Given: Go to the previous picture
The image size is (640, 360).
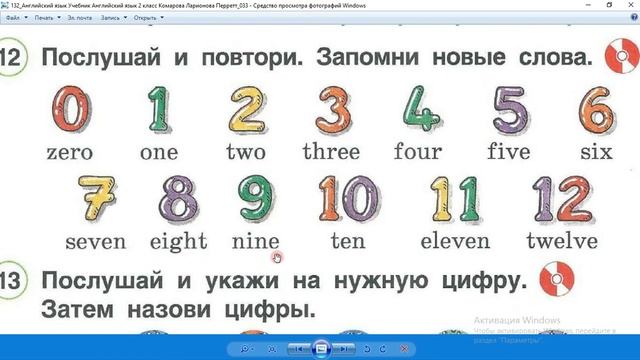Looking at the screenshot, I should (x=299, y=349).
